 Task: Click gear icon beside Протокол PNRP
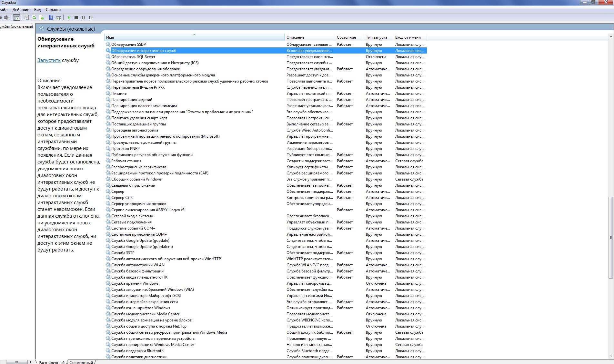[x=108, y=148]
